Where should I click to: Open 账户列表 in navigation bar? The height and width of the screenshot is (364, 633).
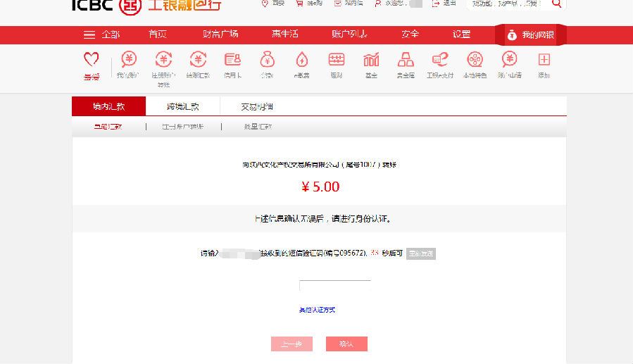[349, 34]
